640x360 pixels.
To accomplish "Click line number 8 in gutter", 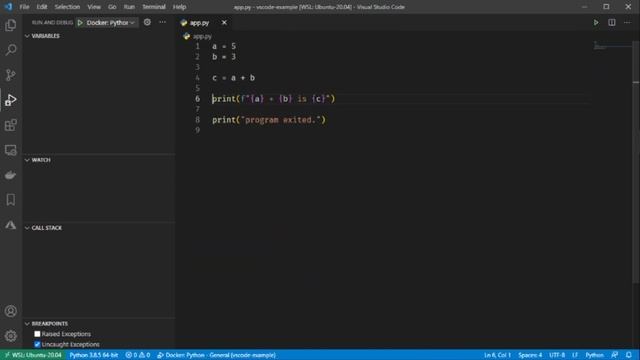I will pos(198,120).
